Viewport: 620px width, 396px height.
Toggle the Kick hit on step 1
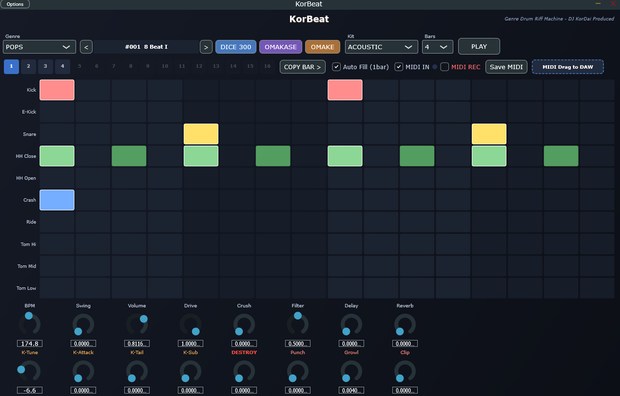tap(57, 90)
